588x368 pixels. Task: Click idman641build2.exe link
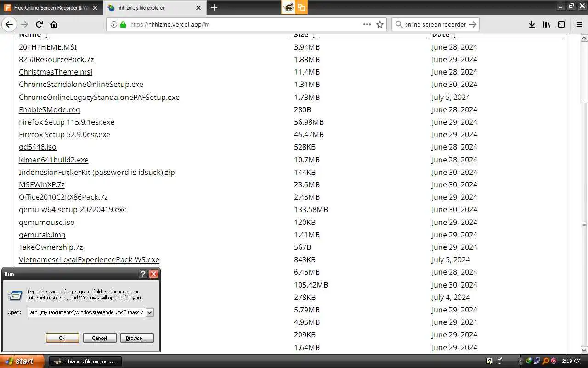[54, 160]
